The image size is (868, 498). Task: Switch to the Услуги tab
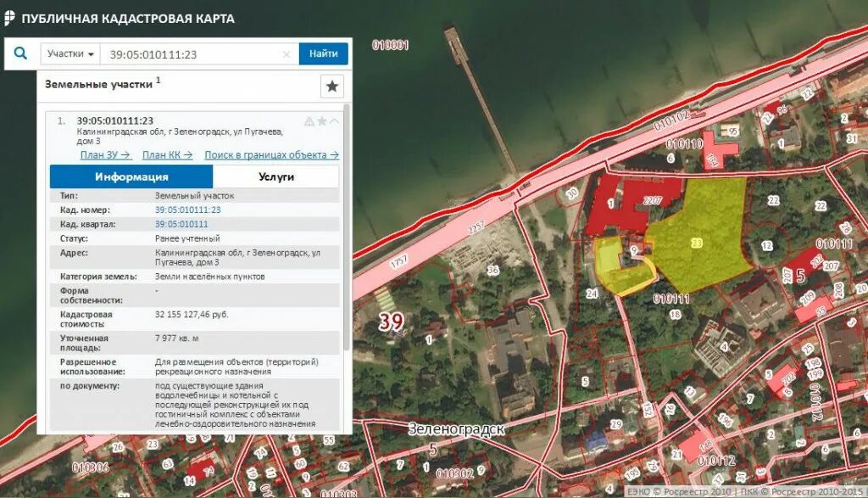coord(278,176)
